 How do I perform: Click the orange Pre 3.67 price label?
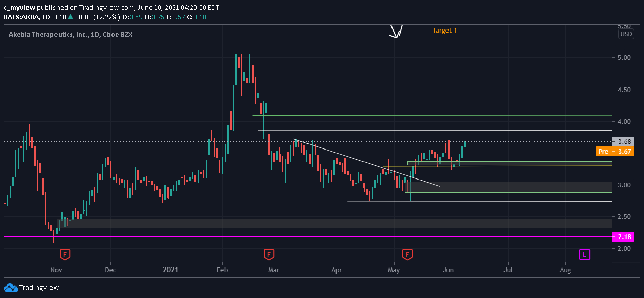(614, 151)
